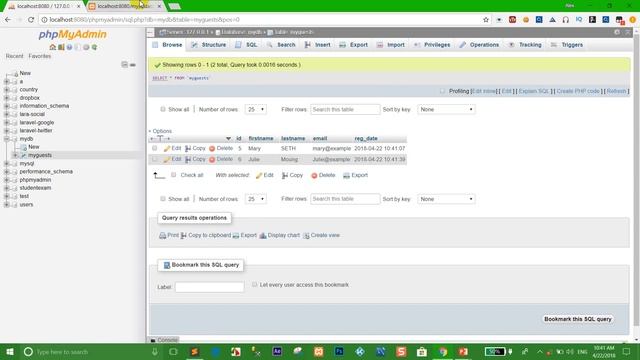Toggle the Profiling checkbox
Viewport: 640px width, 360px height.
click(442, 91)
